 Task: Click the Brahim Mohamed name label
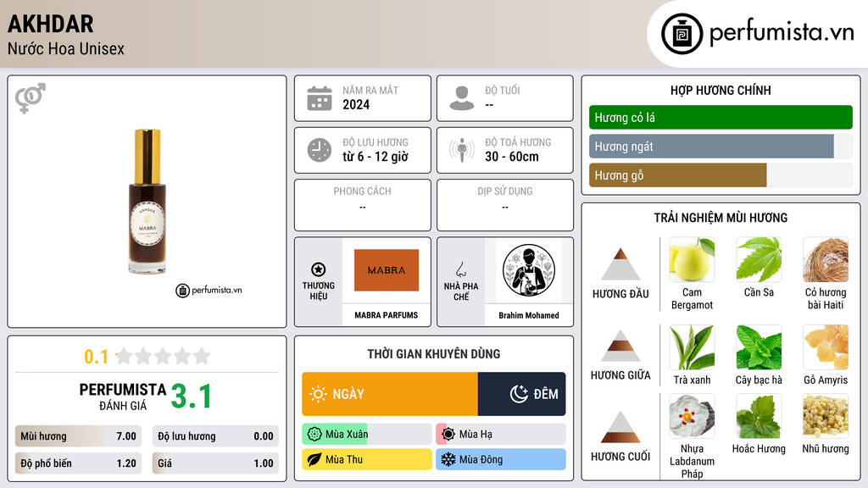pos(529,315)
